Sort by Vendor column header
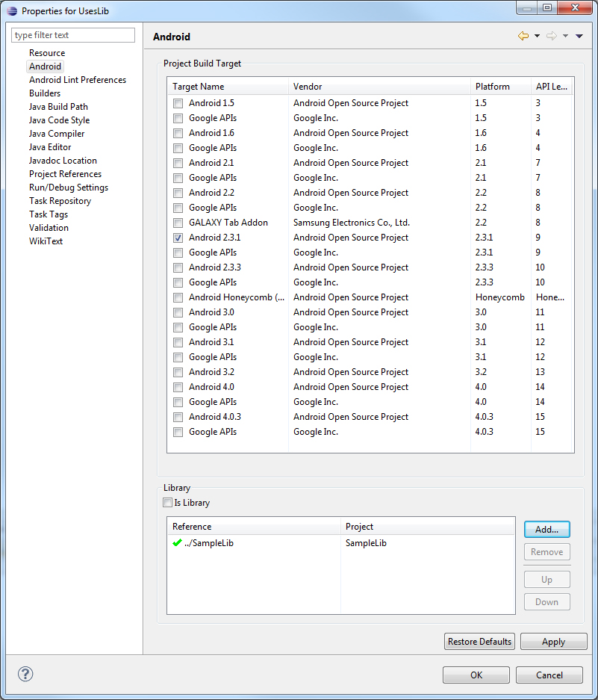 [x=379, y=87]
